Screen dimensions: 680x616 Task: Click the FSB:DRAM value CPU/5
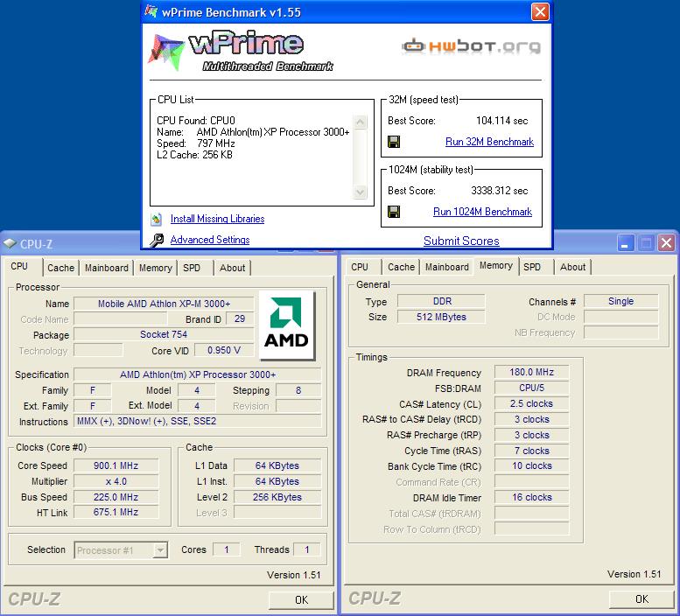click(532, 388)
